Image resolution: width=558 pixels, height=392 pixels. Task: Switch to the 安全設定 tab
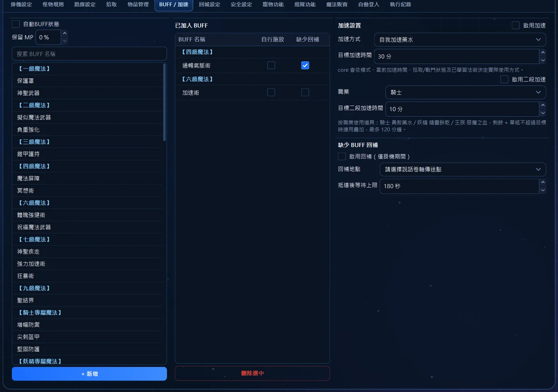click(x=242, y=4)
